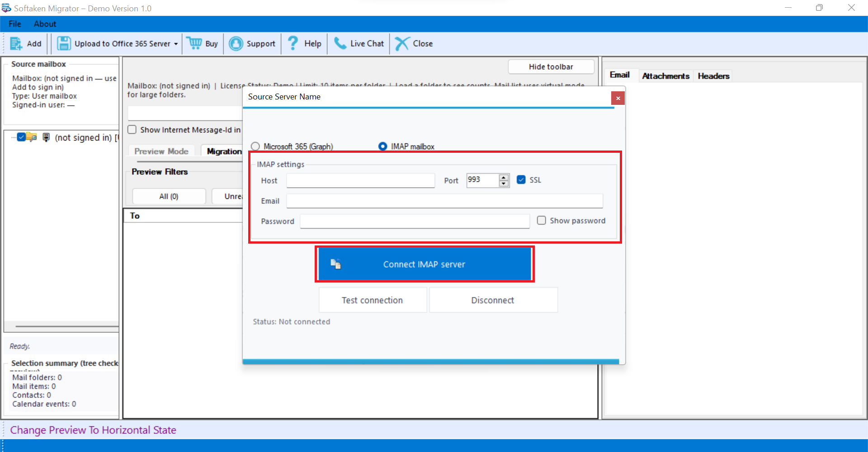Image resolution: width=868 pixels, height=452 pixels.
Task: Close the Source Server Name dialog with red X
Action: [618, 98]
